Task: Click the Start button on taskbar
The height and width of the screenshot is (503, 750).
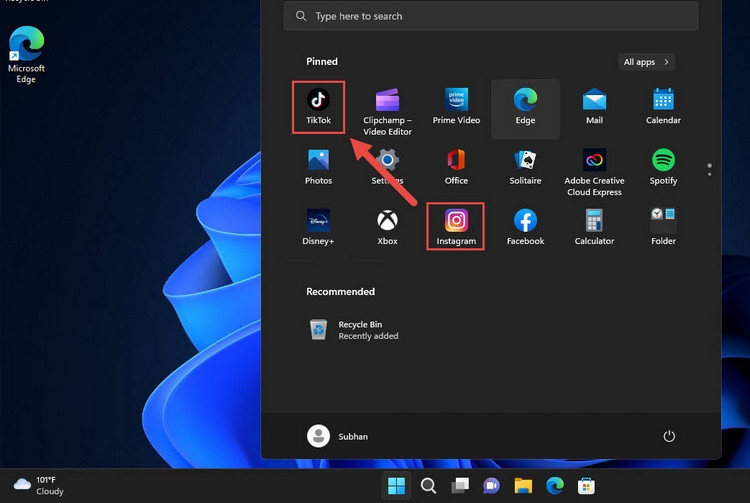Action: pos(396,486)
